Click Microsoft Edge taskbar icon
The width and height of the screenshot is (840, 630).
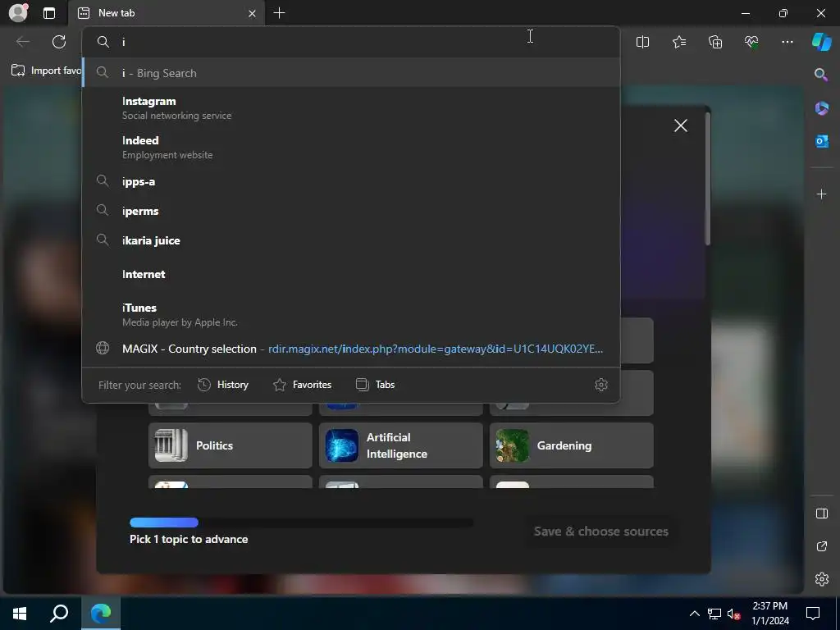tap(101, 614)
